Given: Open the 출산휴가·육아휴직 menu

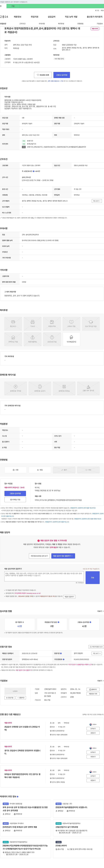Looking at the screenshot, I should (95, 17).
